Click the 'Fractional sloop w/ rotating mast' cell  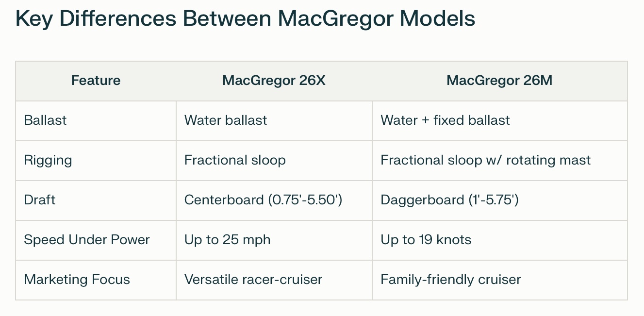tap(485, 160)
